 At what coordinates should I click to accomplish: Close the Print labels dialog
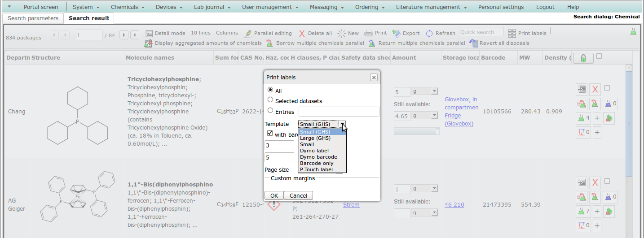click(374, 78)
